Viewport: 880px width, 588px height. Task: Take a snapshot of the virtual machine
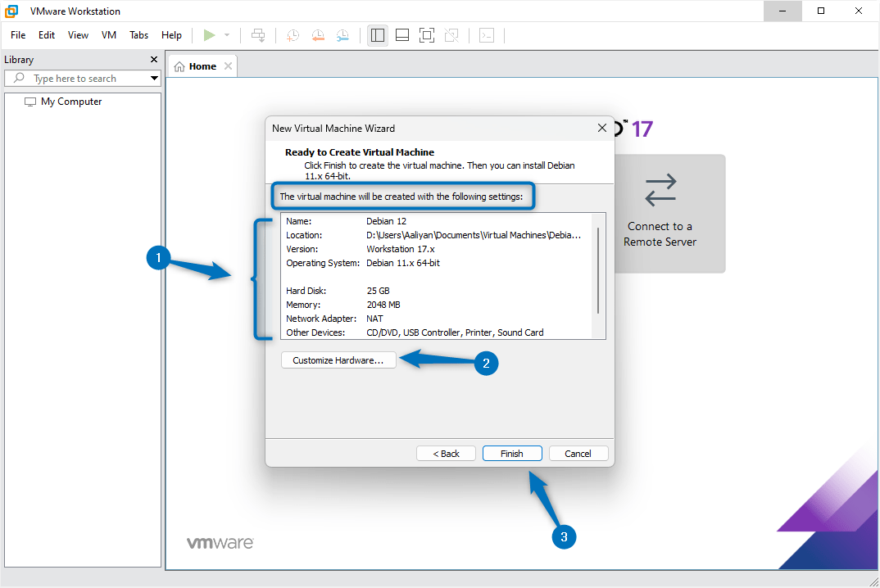pos(293,34)
